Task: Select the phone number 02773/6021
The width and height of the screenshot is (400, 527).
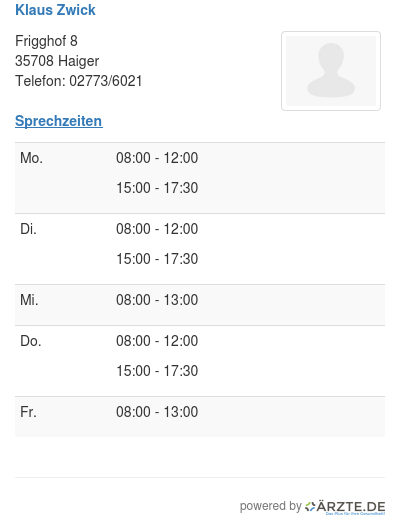Action: click(x=106, y=81)
